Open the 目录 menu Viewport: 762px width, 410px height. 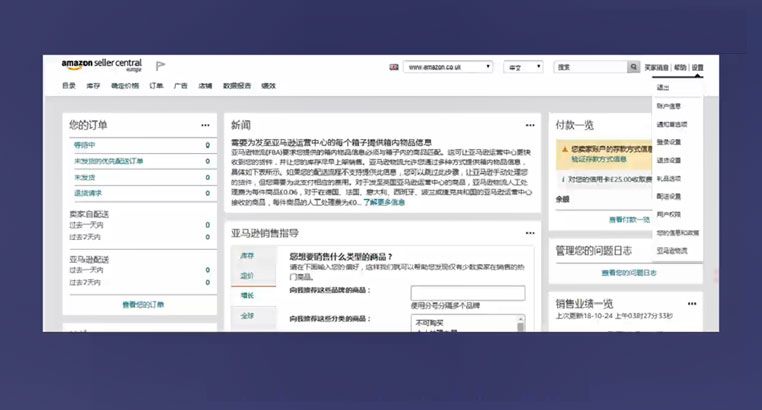pyautogui.click(x=69, y=85)
